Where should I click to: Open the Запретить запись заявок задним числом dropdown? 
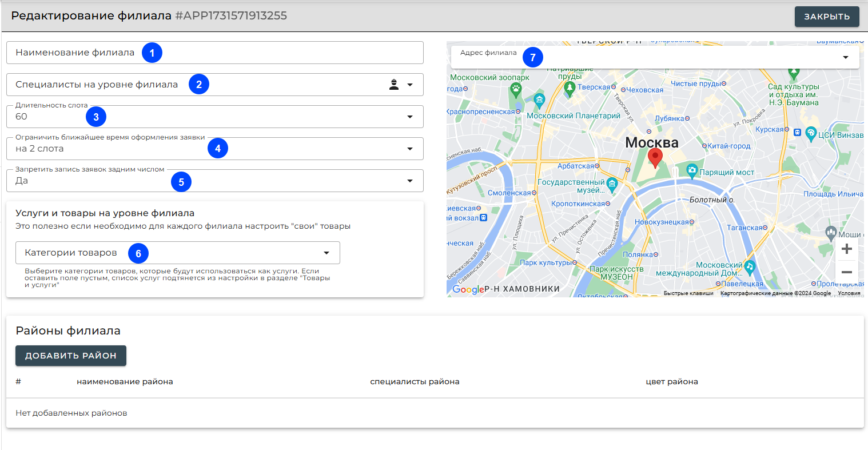point(215,181)
